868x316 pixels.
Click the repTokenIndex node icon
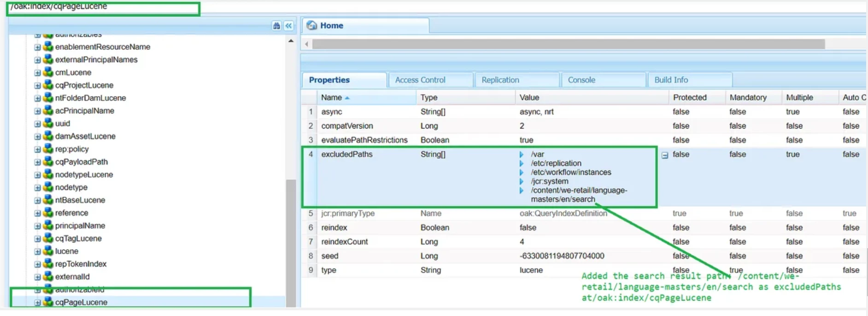tap(48, 264)
